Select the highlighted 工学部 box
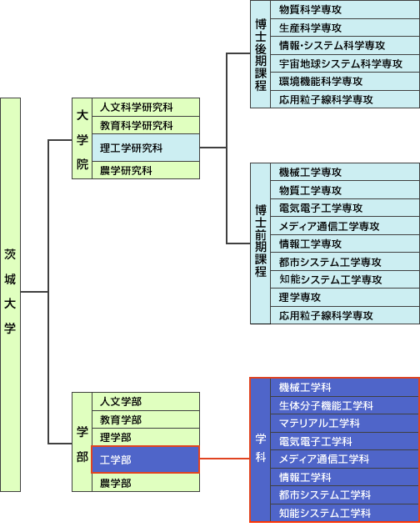The image size is (420, 527). pos(146,459)
